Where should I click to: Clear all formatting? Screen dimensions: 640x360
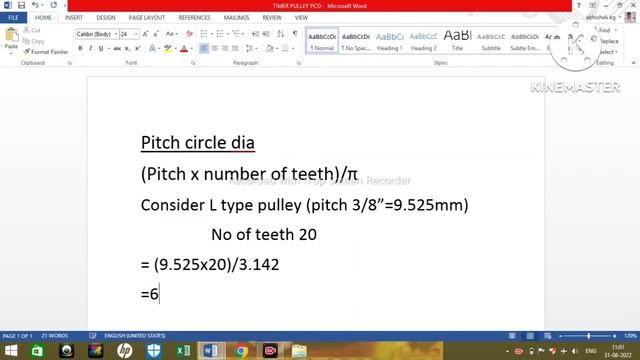[x=189, y=34]
